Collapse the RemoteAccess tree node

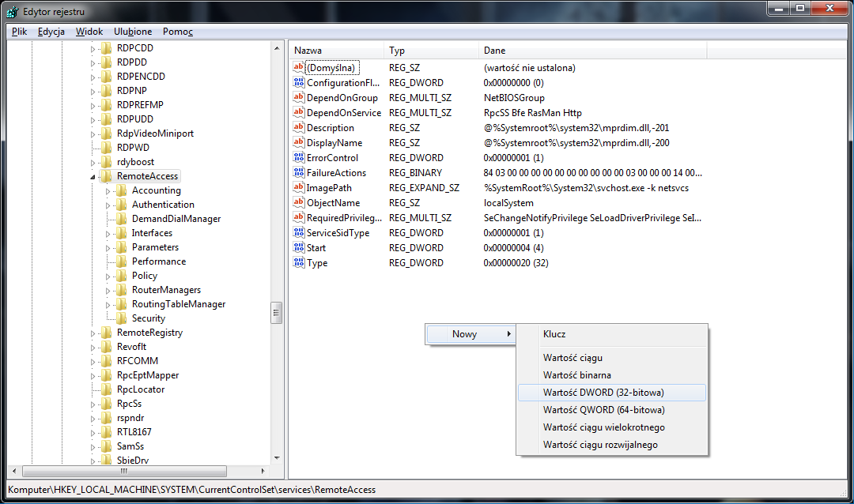click(x=93, y=177)
